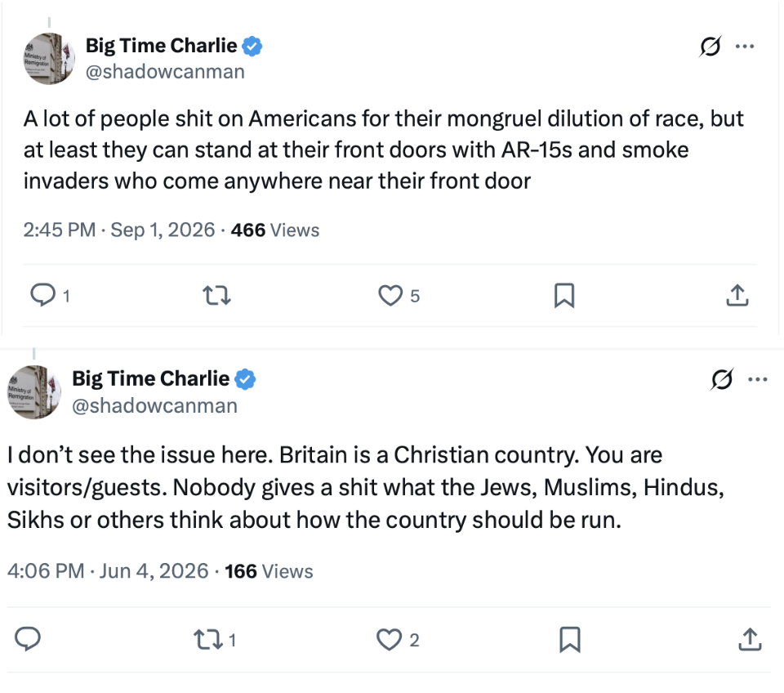Open the Grok icon on the first tweet
Screen dimensions: 784x693
coord(710,47)
